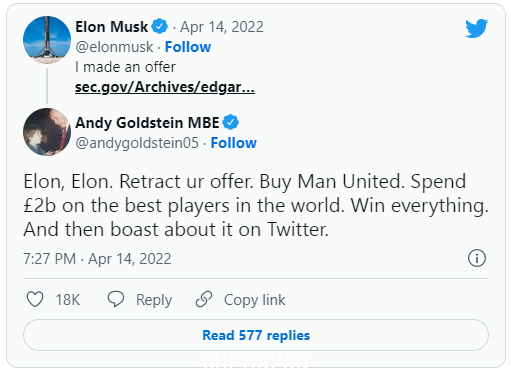The image size is (511, 374).
Task: Click the 7:27 PM Apr 14, 2022 timestamp
Action: click(97, 259)
